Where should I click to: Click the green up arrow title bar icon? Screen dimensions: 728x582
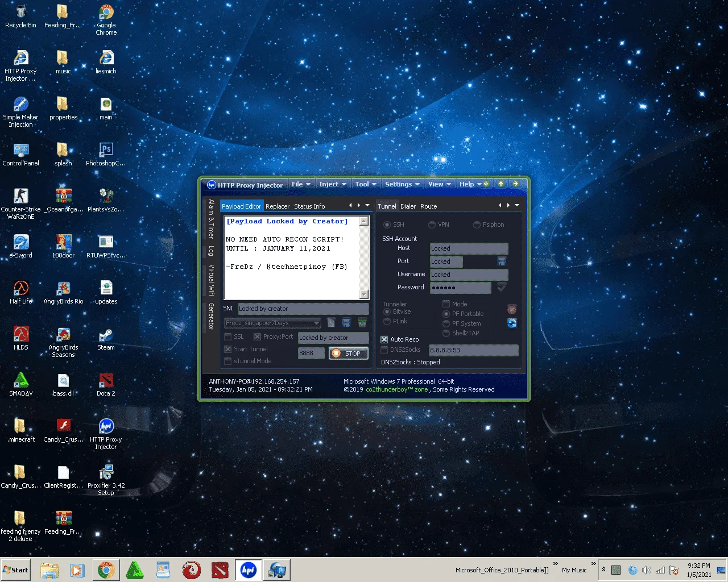click(500, 184)
